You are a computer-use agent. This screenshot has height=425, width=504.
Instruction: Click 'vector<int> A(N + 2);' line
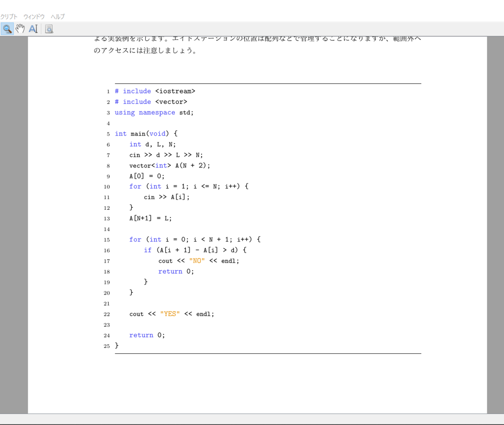pos(170,165)
